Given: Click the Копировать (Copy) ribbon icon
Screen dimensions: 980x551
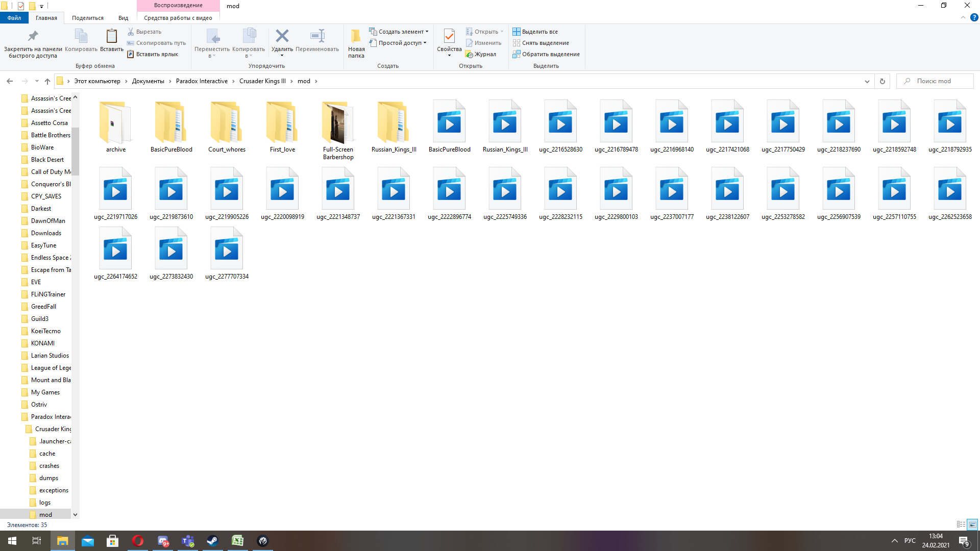Looking at the screenshot, I should pos(81,36).
